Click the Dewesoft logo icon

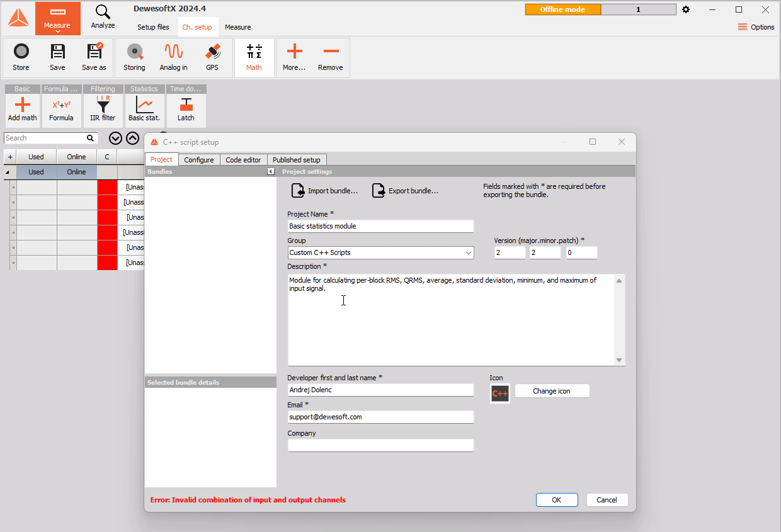tap(18, 18)
